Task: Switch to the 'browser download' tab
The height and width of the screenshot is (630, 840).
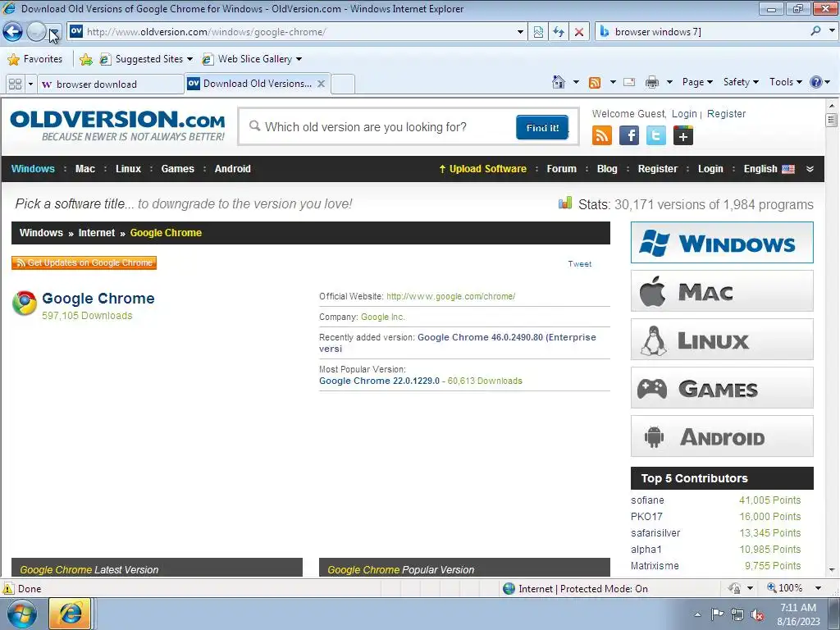Action: [110, 84]
